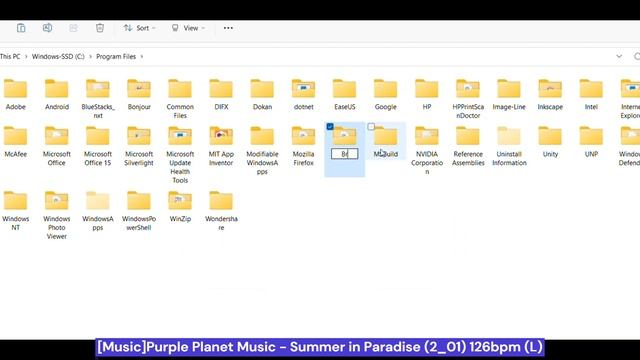Open the View dropdown
The image size is (640, 360).
coord(188,28)
